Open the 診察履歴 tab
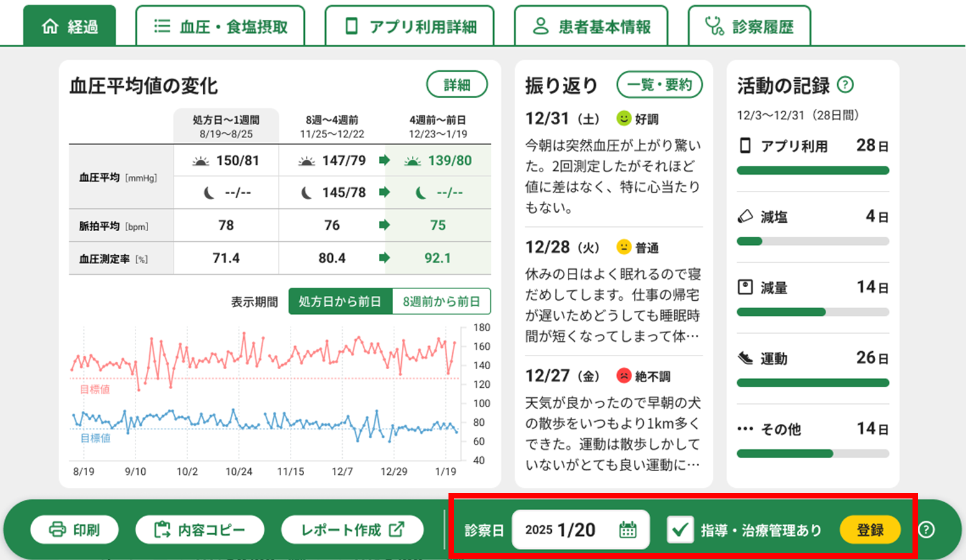The height and width of the screenshot is (560, 966). [x=750, y=26]
